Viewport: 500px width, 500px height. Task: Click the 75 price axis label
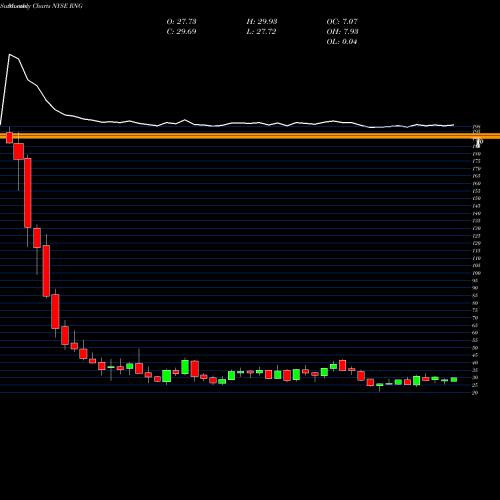pos(475,310)
